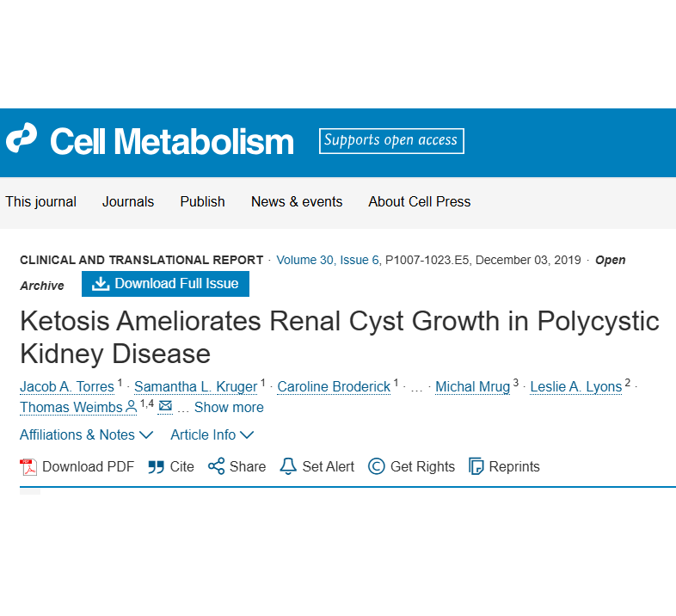Expand the Article Info section
Screen dimensions: 676x616
tap(212, 435)
